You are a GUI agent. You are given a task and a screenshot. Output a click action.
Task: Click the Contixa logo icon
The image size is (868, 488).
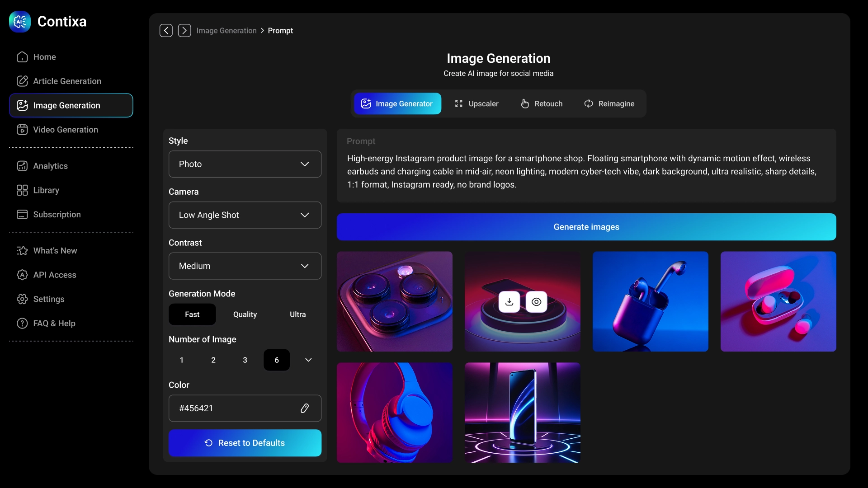(x=20, y=22)
